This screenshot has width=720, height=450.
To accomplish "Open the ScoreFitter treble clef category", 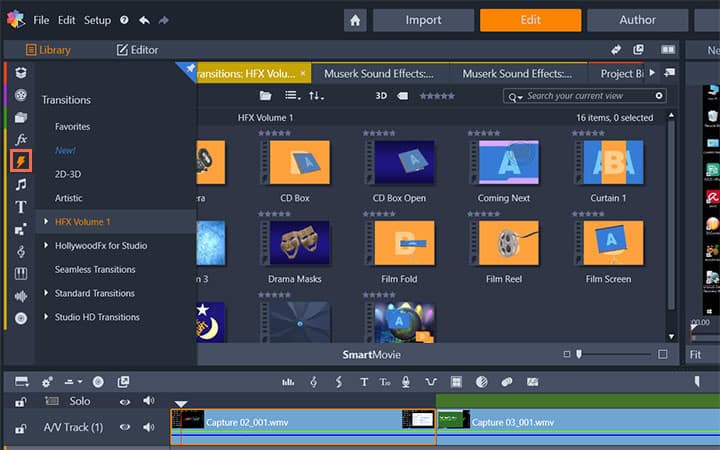I will 21,251.
